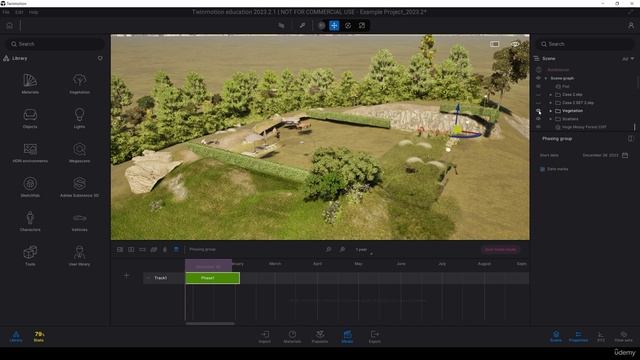Click the zoom in timeline magnifier
Image resolution: width=640 pixels, height=360 pixels.
pos(342,249)
